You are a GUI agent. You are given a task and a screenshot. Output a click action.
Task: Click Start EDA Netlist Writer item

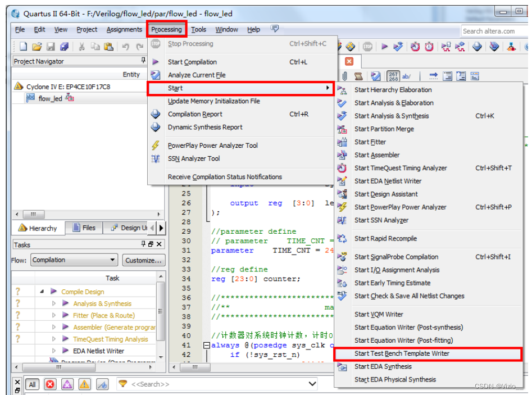tap(428, 181)
